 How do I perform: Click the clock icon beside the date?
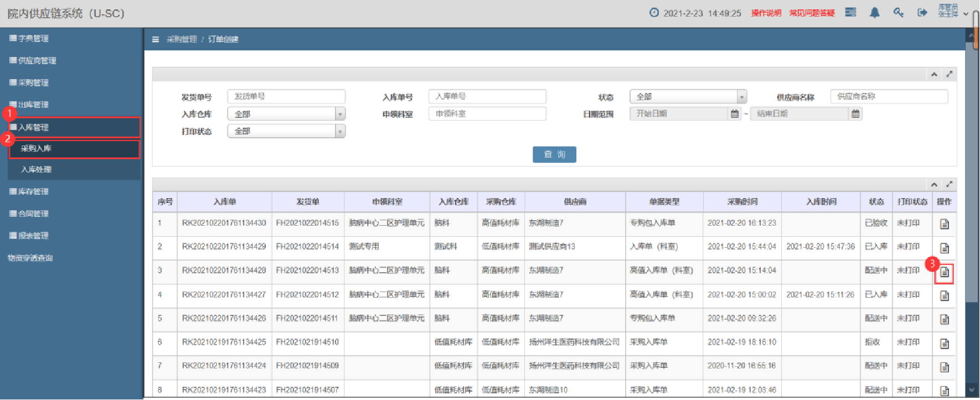(654, 13)
